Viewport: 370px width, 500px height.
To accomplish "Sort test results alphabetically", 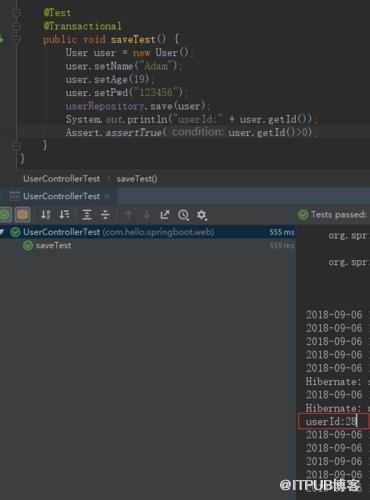I will point(46,215).
